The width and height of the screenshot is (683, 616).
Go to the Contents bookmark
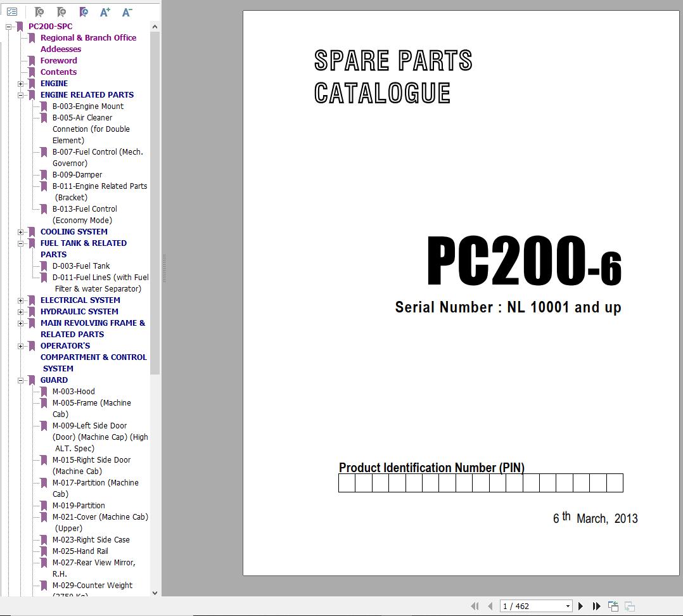[x=58, y=72]
